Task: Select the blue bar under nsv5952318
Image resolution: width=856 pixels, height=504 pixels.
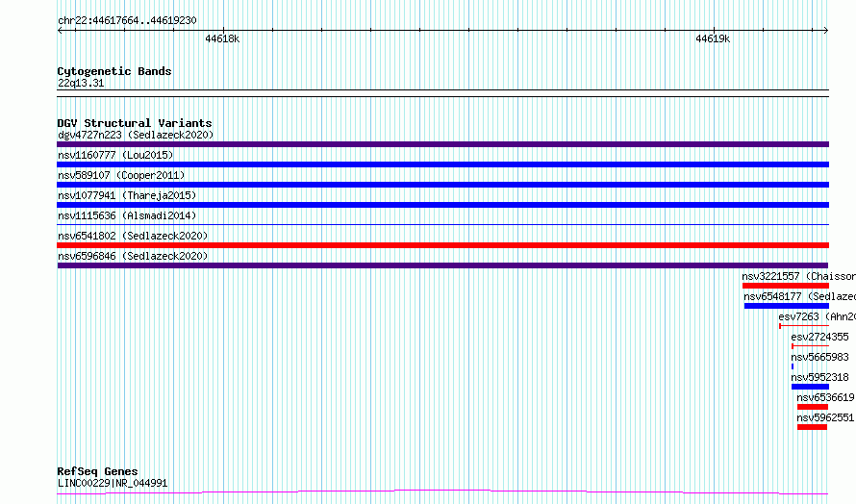Action: (x=810, y=387)
